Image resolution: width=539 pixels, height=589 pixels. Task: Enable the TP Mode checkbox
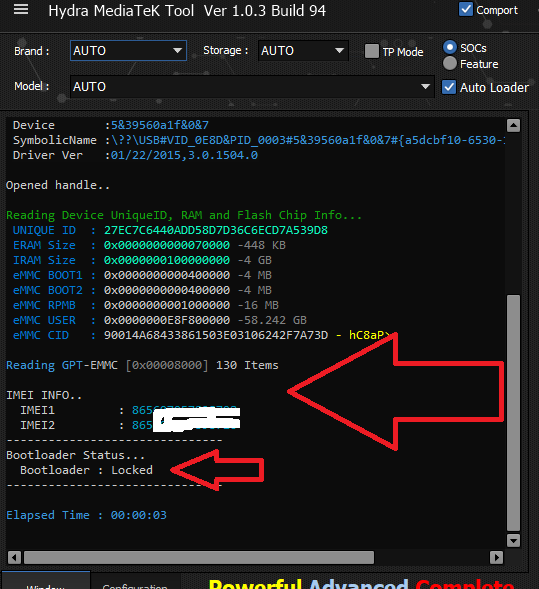point(372,51)
